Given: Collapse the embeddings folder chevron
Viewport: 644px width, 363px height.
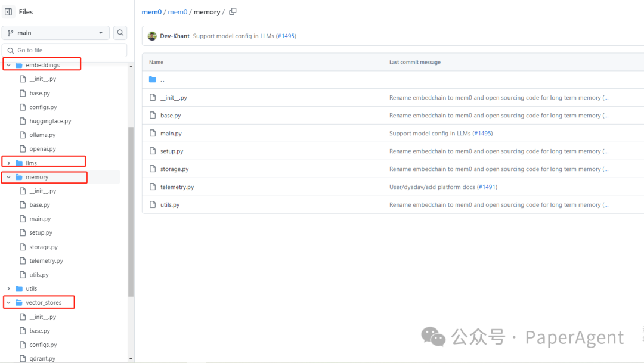Looking at the screenshot, I should pos(8,65).
